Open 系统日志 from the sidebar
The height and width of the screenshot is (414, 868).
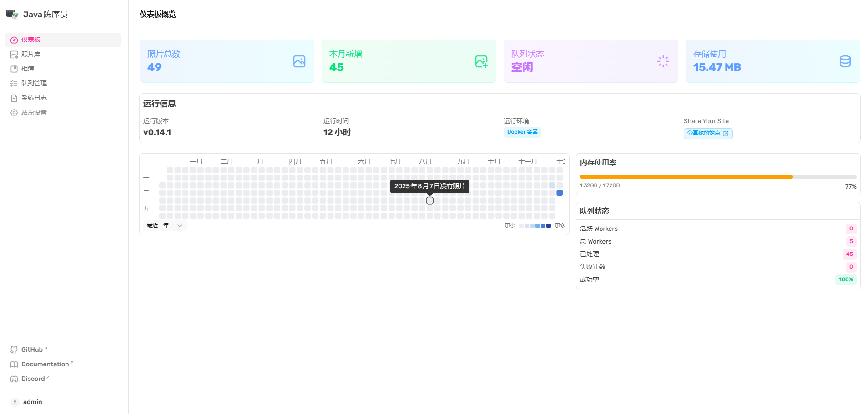(x=34, y=98)
